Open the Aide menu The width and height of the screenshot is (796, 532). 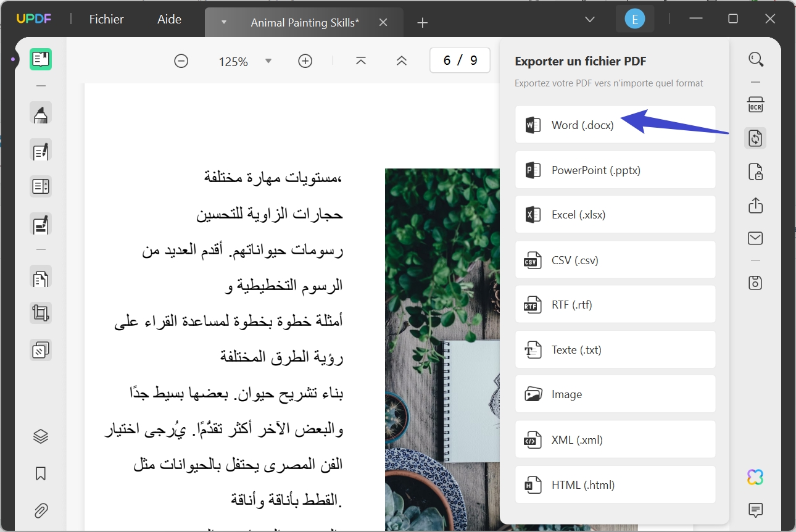pos(168,19)
